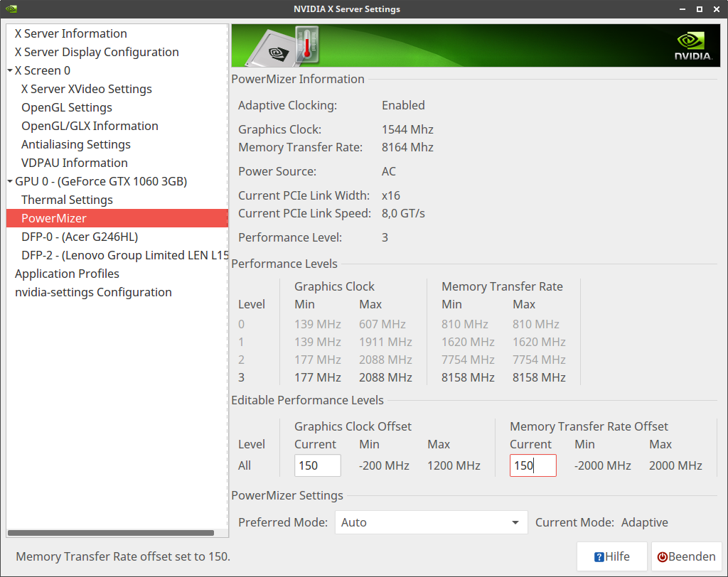Click the Beenden power icon
The height and width of the screenshot is (577, 728).
(662, 556)
